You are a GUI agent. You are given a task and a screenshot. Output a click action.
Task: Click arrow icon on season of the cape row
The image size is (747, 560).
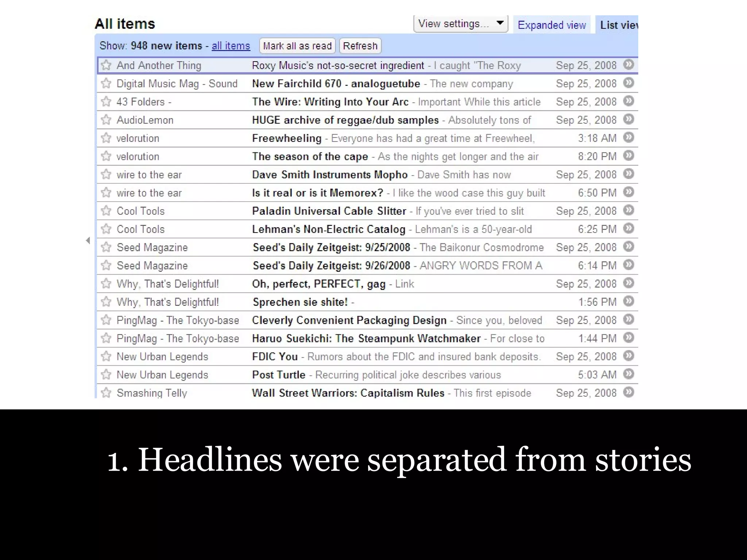628,156
